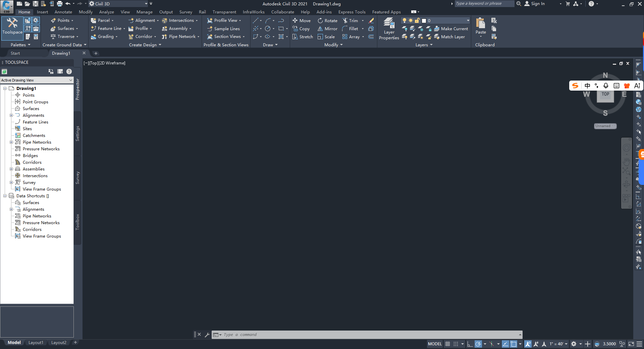Click the Sample Lines tool
Screen dimensions: 644x349
tap(223, 29)
